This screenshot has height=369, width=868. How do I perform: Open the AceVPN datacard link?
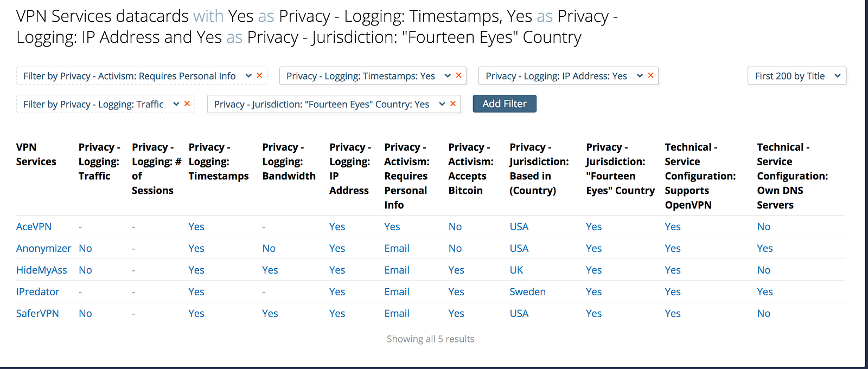click(x=34, y=226)
